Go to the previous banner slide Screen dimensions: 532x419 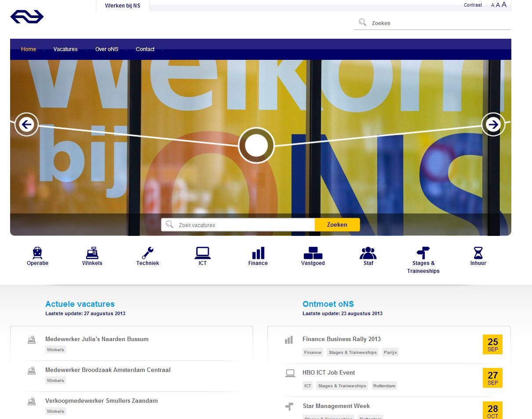(x=26, y=125)
